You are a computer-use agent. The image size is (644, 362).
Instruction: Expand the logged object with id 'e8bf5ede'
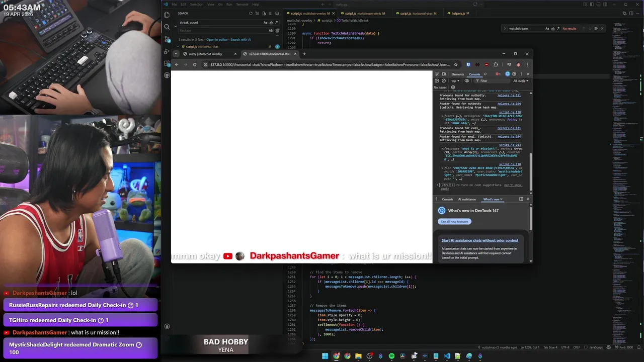442,168
